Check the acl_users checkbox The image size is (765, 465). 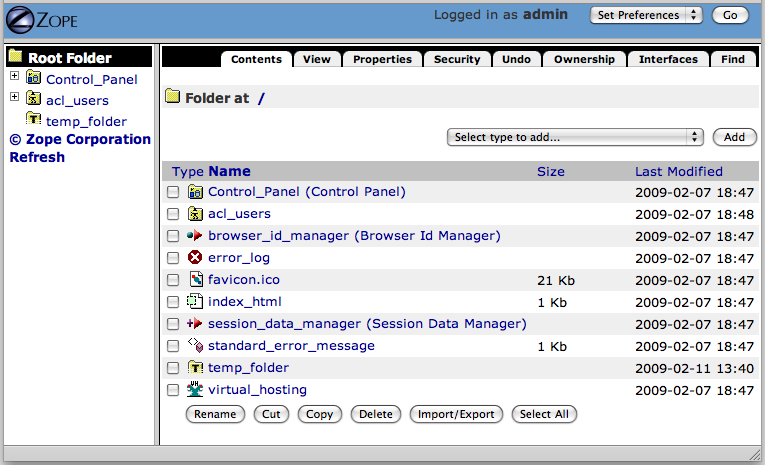173,214
